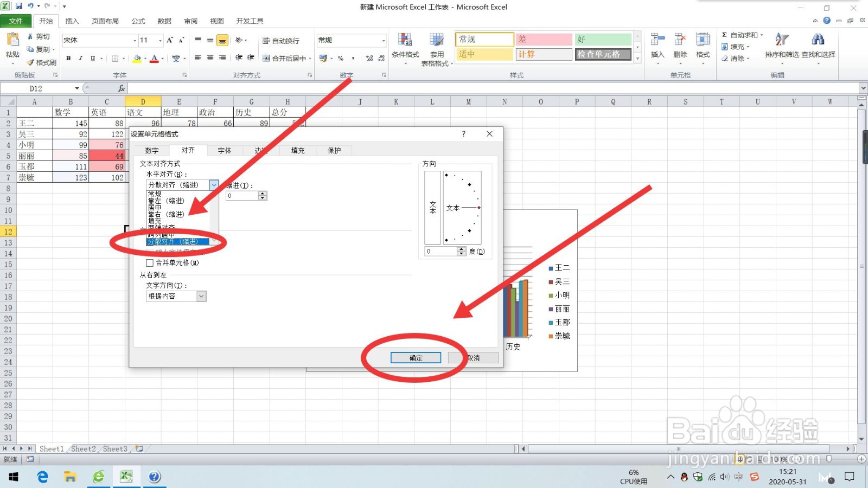Expand the AutoSum (自动求和) dropdown
This screenshot has height=488, width=868.
click(x=762, y=35)
